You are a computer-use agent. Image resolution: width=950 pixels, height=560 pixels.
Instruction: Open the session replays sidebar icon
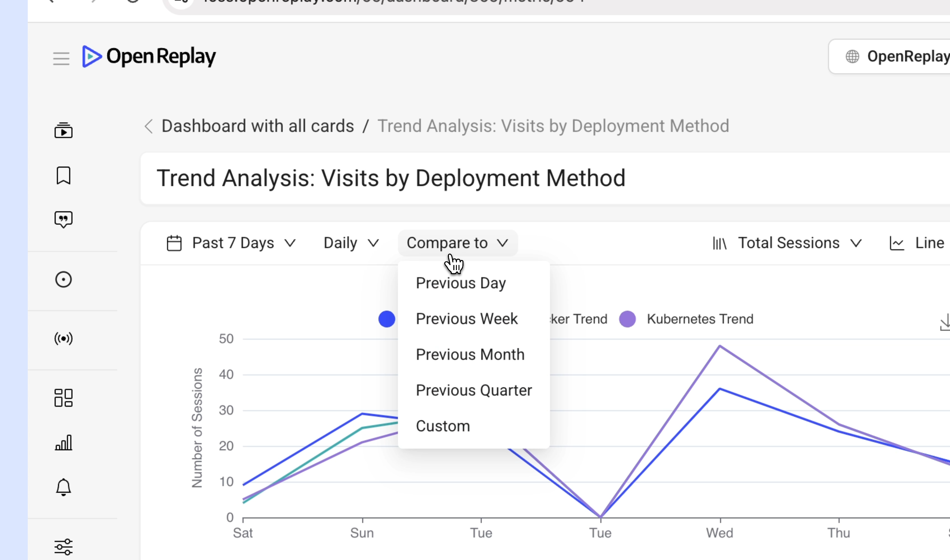[x=63, y=131]
